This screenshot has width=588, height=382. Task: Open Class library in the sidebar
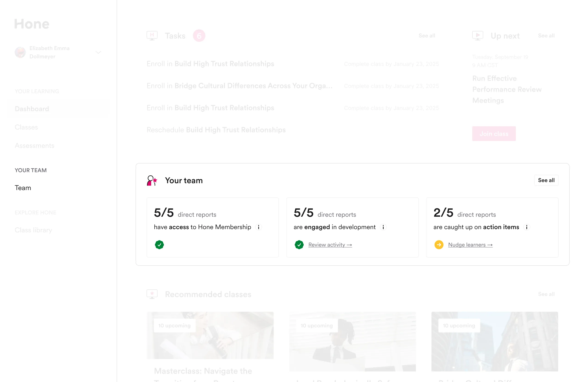coord(33,230)
